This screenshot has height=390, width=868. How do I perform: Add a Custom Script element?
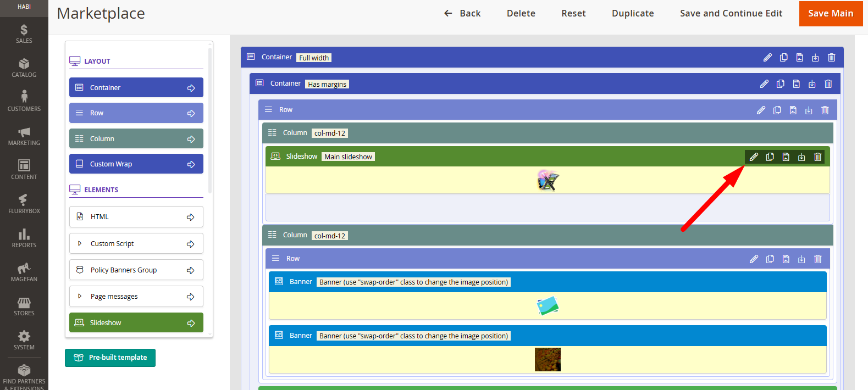point(136,243)
